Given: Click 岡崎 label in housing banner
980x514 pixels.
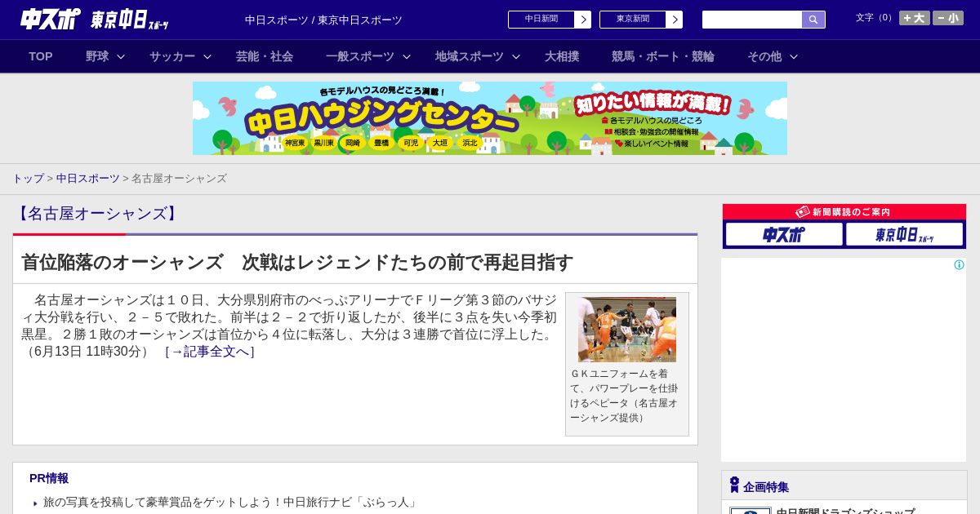Looking at the screenshot, I should 352,143.
